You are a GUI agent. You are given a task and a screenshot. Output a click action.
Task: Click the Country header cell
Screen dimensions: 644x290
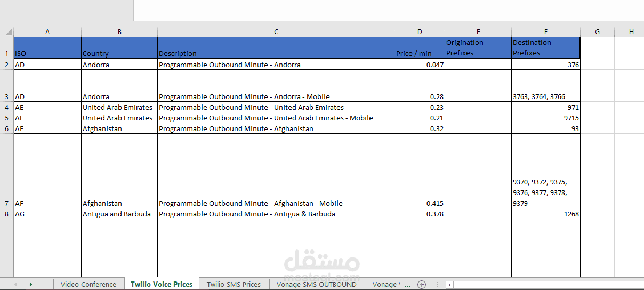tap(119, 48)
